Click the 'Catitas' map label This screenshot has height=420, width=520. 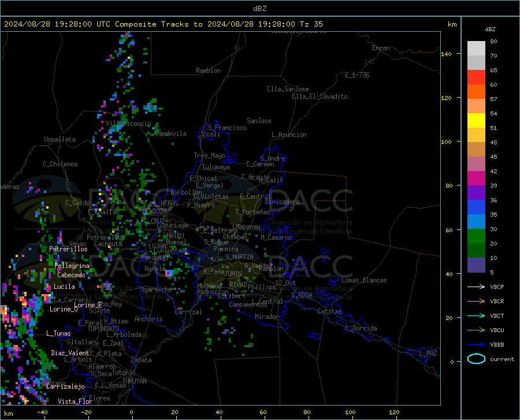pyautogui.click(x=330, y=311)
